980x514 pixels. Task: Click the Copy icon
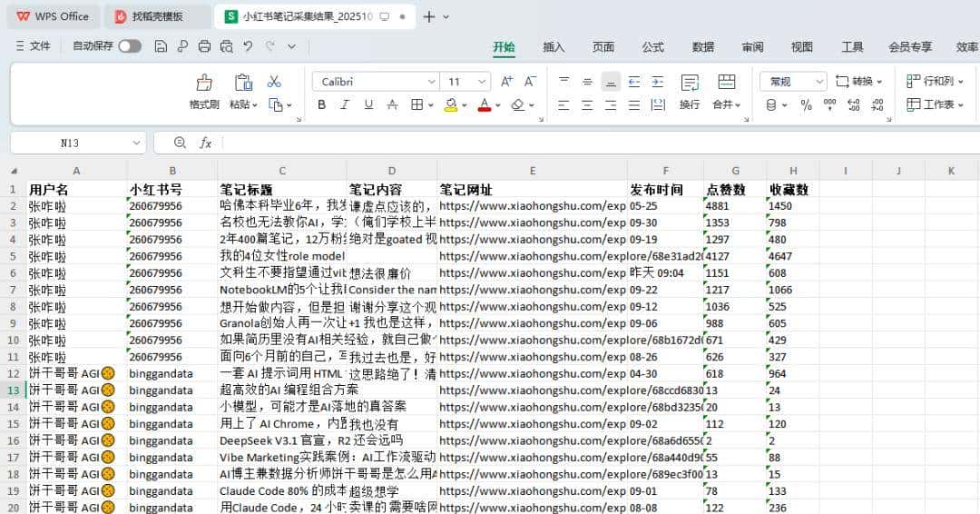click(x=275, y=104)
